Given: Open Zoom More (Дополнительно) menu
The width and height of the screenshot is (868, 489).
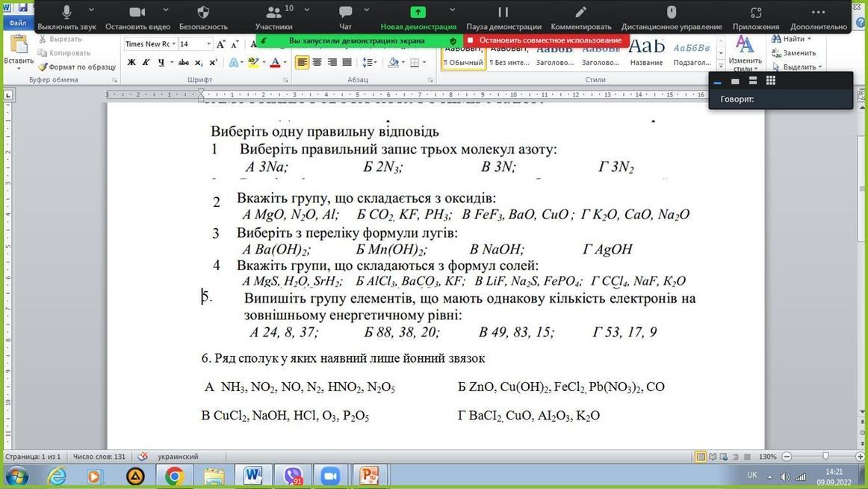Looking at the screenshot, I should pos(818,17).
